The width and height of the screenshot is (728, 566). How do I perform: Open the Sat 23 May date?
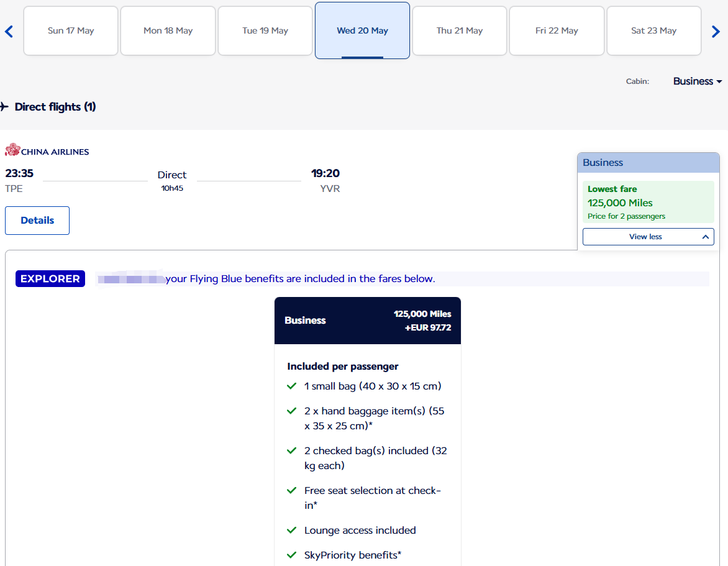653,31
